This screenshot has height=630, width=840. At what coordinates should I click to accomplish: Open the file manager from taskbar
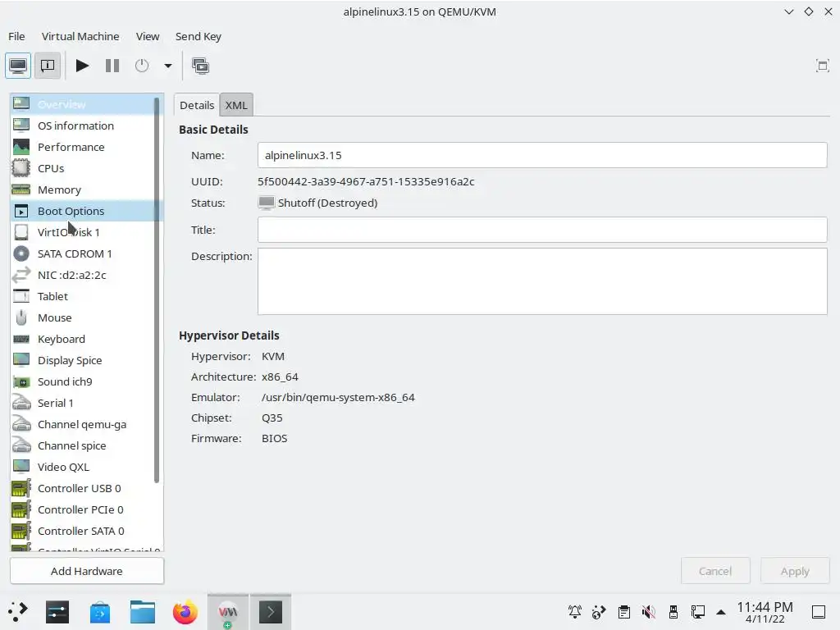143,612
